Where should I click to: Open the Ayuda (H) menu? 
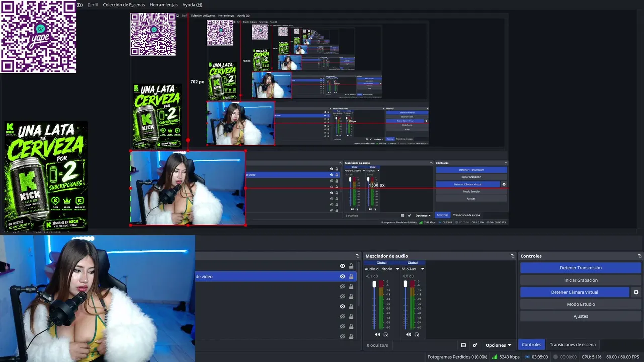(x=192, y=5)
